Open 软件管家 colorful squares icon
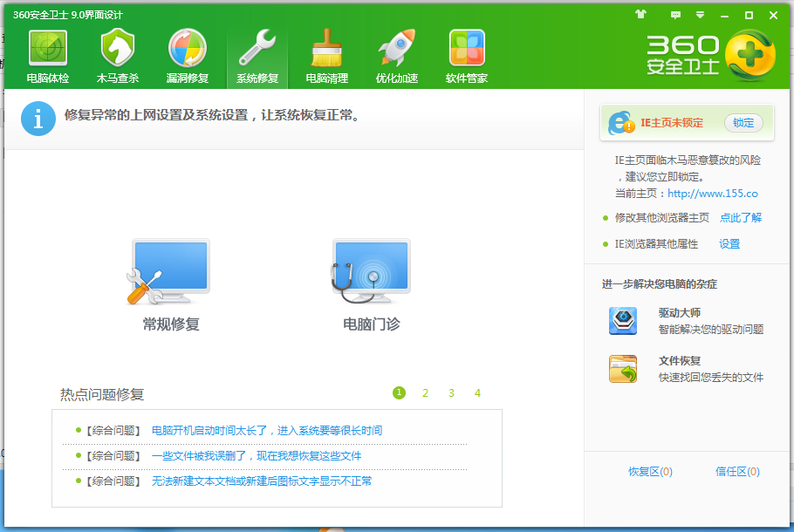Viewport: 794px width, 532px height. point(467,48)
